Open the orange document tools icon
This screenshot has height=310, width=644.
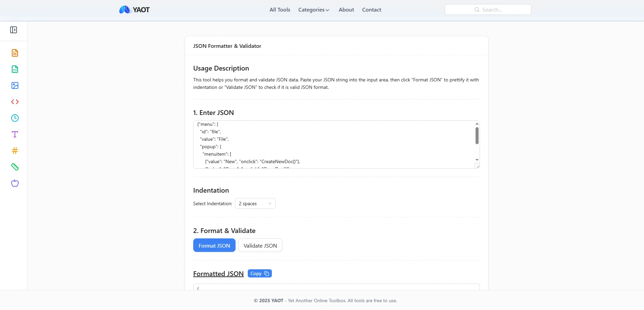tap(15, 53)
